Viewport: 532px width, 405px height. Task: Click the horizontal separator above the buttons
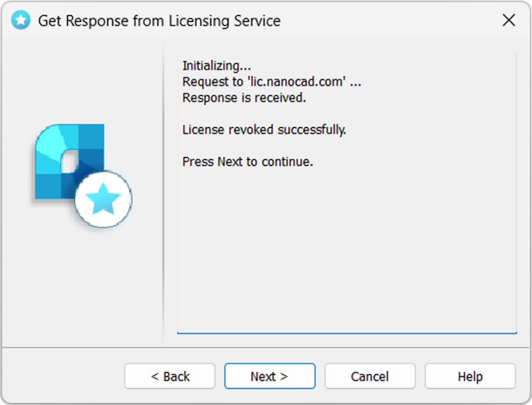pos(266,347)
